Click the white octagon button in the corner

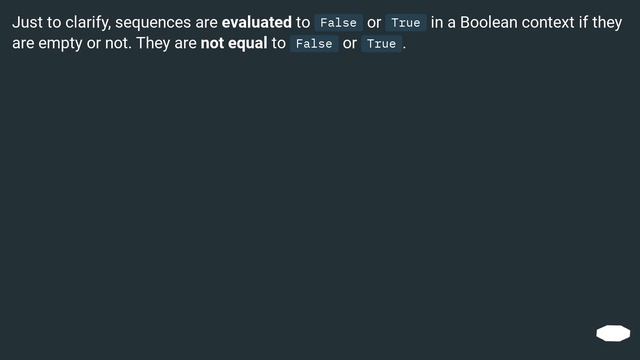point(613,333)
